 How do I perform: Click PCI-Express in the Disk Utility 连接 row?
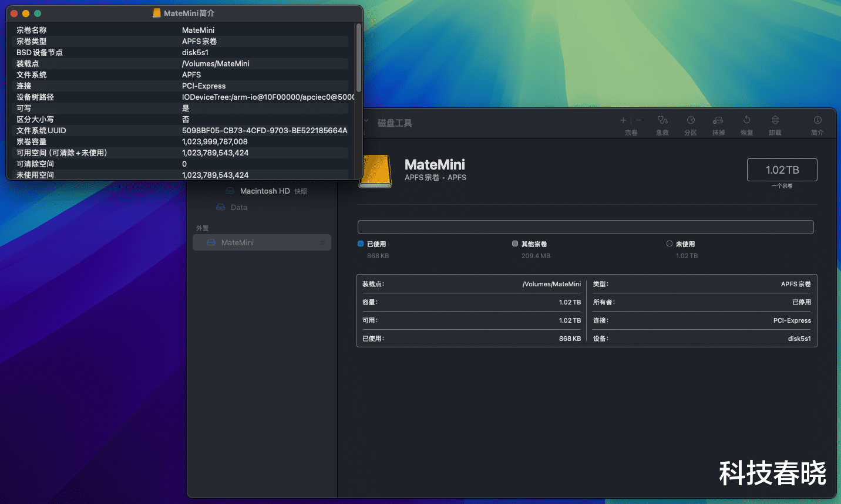(792, 320)
